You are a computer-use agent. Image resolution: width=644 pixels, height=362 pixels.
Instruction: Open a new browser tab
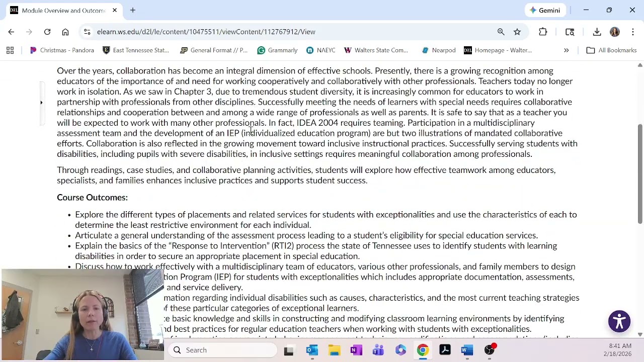point(133,10)
